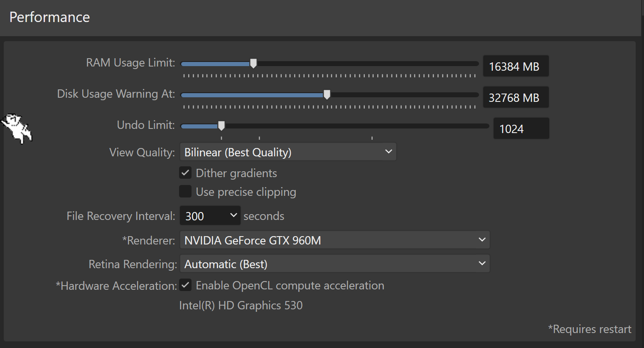Open the File Recovery Interval dropdown
644x348 pixels.
210,215
